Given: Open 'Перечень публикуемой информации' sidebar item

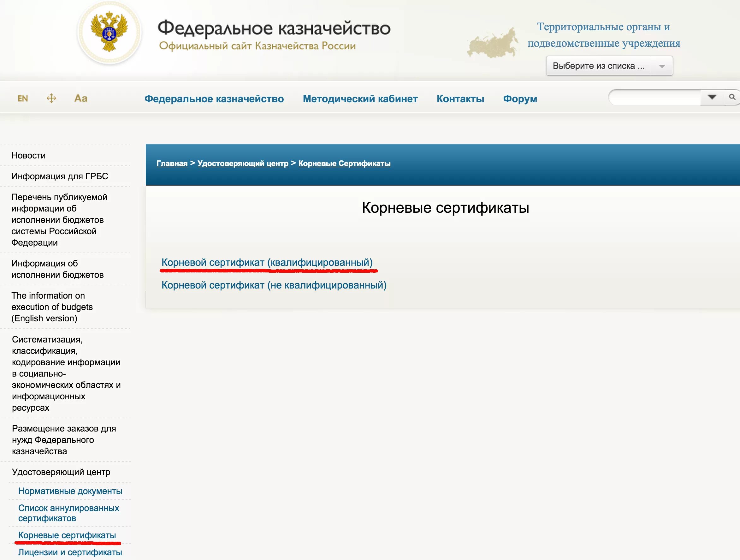Looking at the screenshot, I should tap(60, 220).
